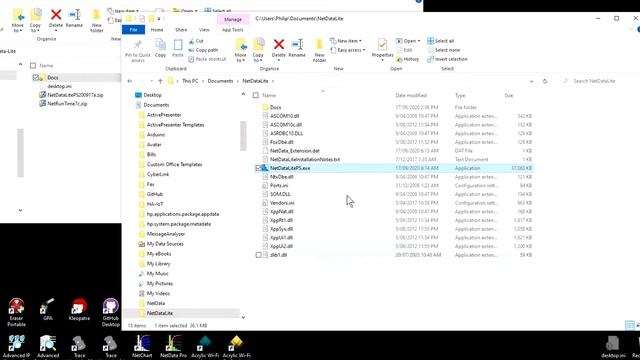Screen dimensions: 640x360
Task: Toggle the header checkbox in the back window
Action: [x=33, y=65]
